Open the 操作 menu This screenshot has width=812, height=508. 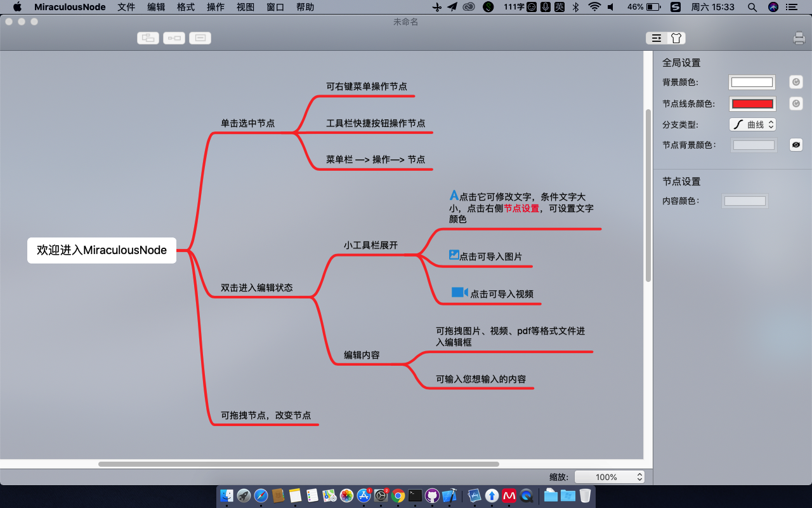pyautogui.click(x=216, y=7)
